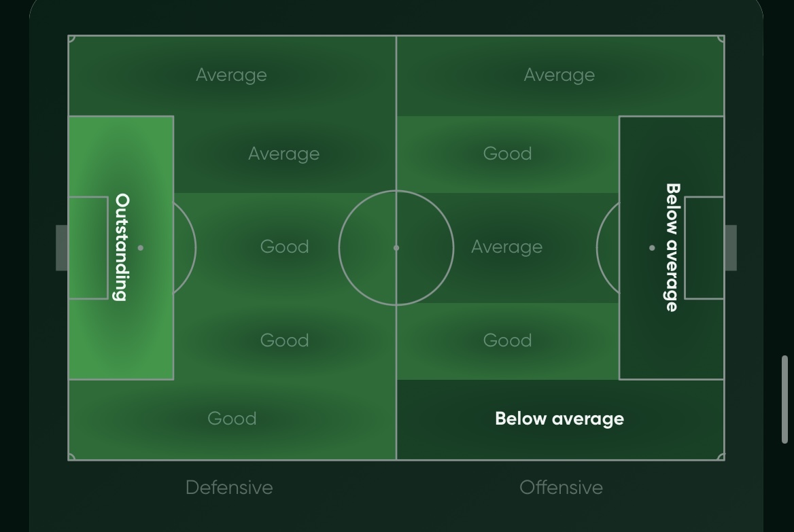The image size is (794, 532).
Task: Click the vertical scrollbar thumb
Action: pos(784,399)
